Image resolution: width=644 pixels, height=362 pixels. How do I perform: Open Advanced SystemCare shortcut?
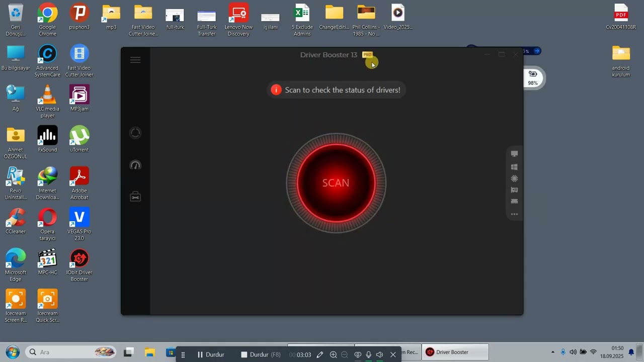pyautogui.click(x=47, y=61)
